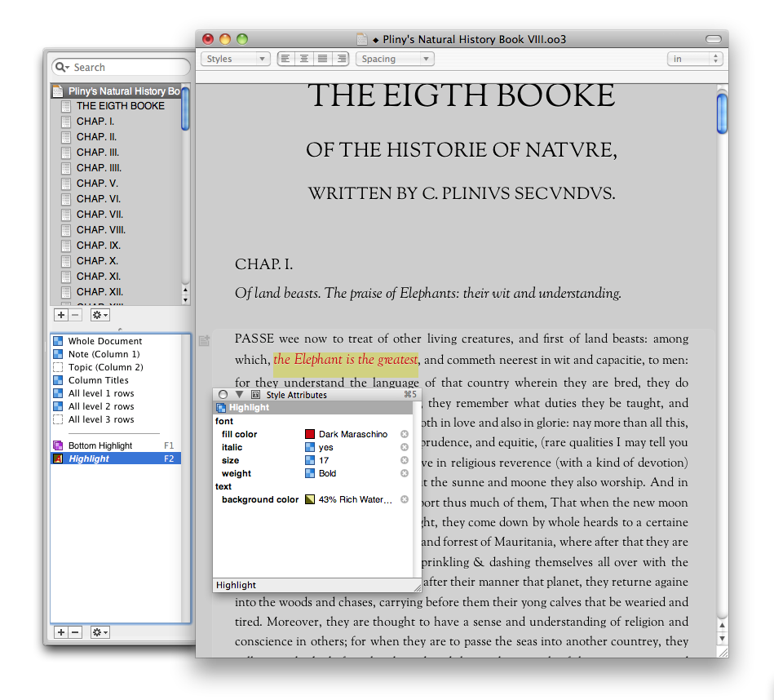The image size is (774, 700).
Task: Collapse the Style Attributes panel disclosure triangle
Action: click(x=240, y=395)
